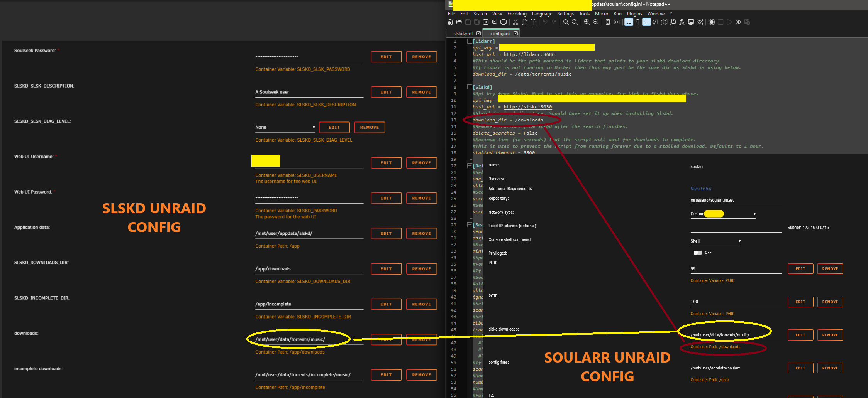This screenshot has height=398, width=868.
Task: Open the Document List panel icon
Action: (673, 22)
